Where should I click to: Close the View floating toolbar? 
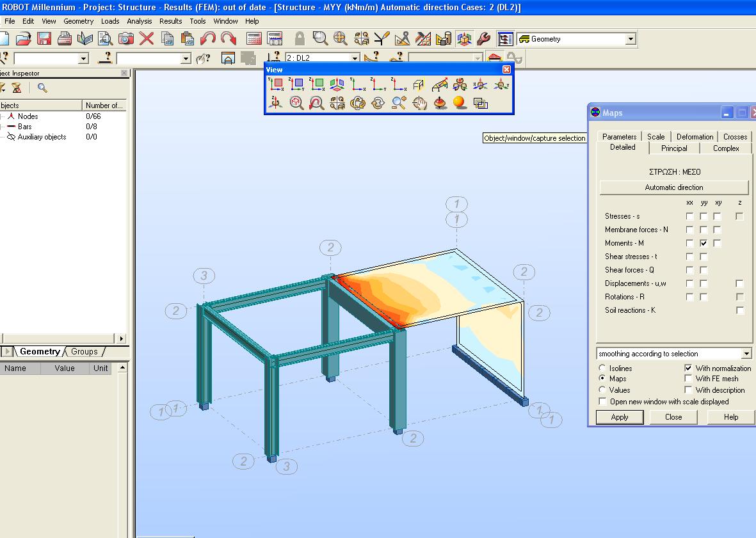point(506,69)
